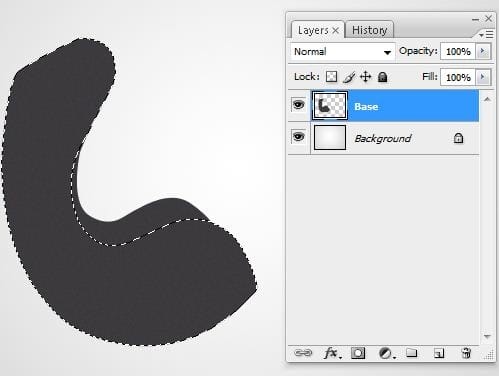Delete layer using the trash icon
Image resolution: width=499 pixels, height=376 pixels.
coord(466,353)
